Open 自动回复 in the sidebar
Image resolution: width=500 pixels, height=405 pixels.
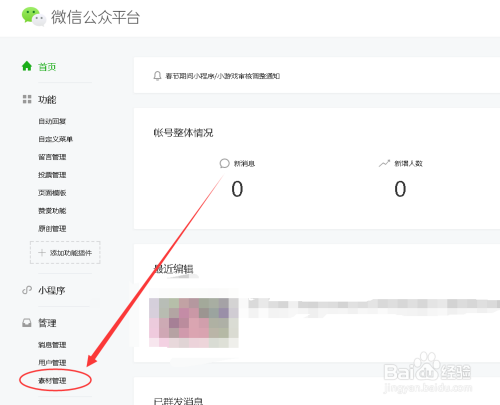coord(52,121)
